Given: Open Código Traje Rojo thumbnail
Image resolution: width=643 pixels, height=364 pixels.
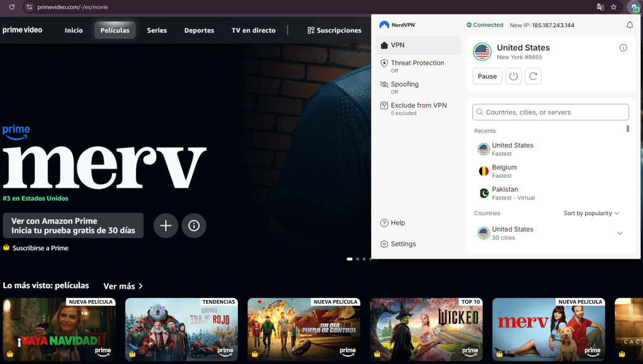Looking at the screenshot, I should [181, 329].
